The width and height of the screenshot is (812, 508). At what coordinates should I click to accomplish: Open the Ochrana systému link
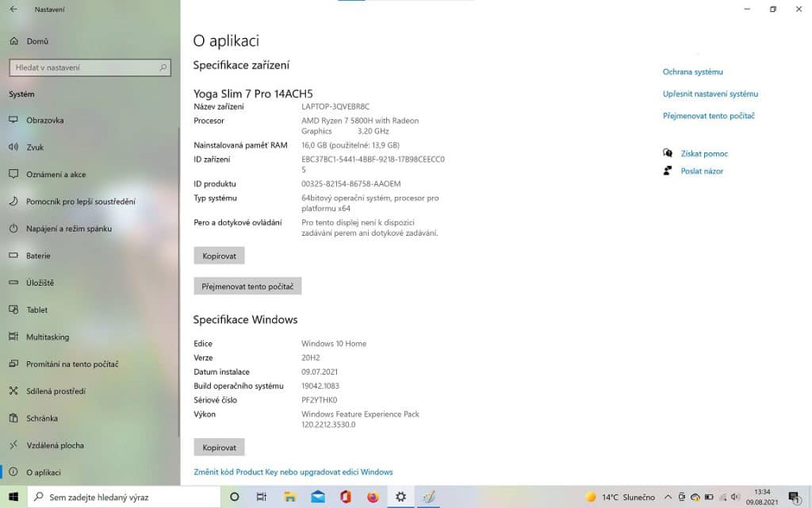click(692, 72)
